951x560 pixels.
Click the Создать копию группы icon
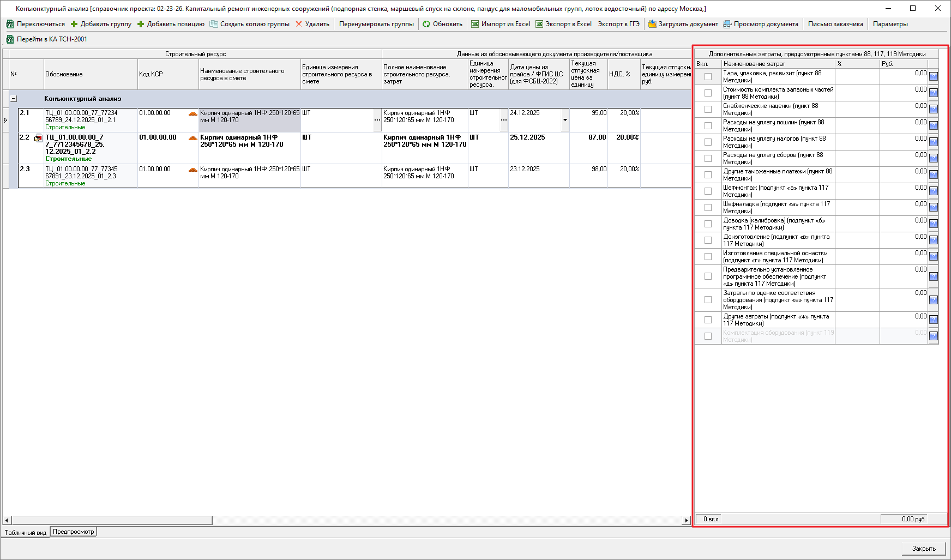coord(214,24)
